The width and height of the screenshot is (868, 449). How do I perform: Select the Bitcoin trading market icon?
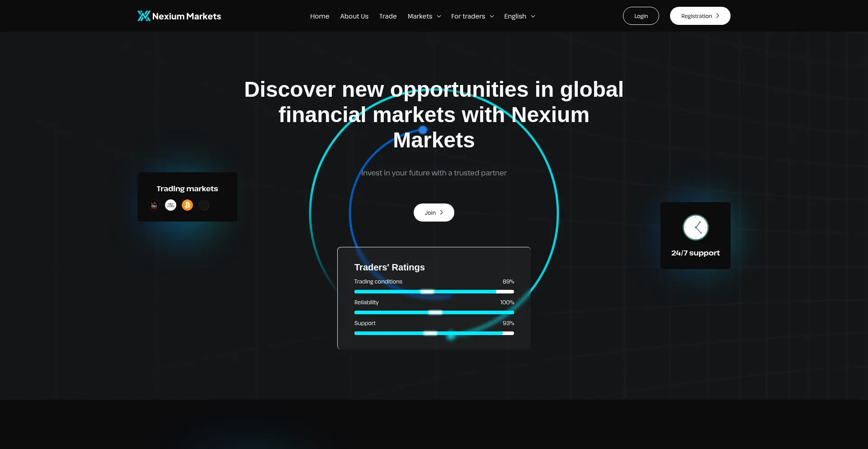pos(187,205)
